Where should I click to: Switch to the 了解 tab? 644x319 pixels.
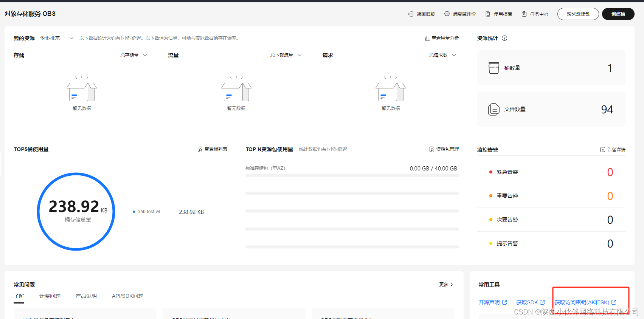pos(19,296)
